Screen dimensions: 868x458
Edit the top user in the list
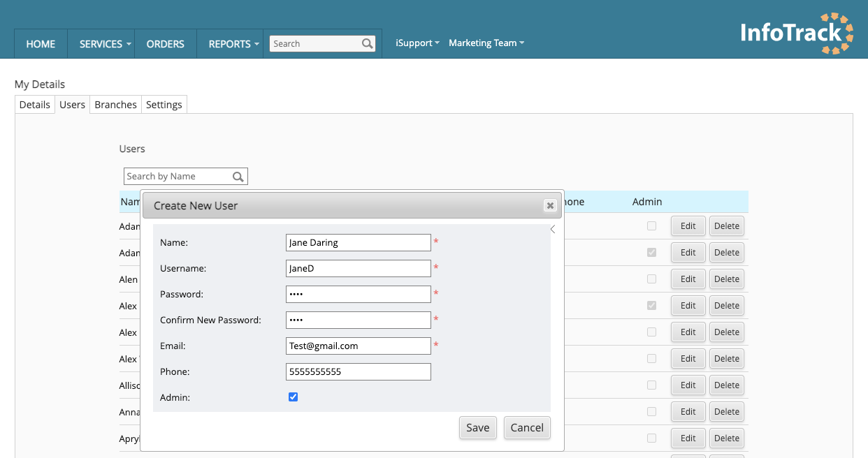688,226
